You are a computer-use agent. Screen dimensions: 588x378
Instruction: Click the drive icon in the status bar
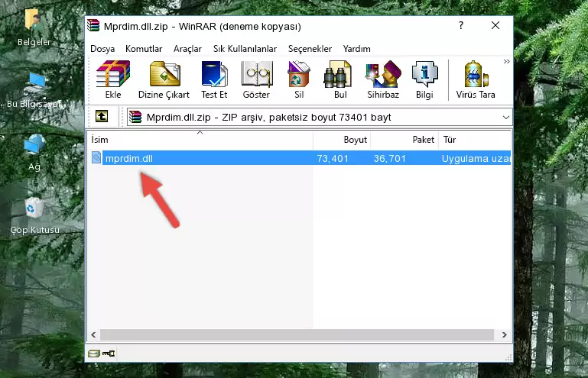94,354
